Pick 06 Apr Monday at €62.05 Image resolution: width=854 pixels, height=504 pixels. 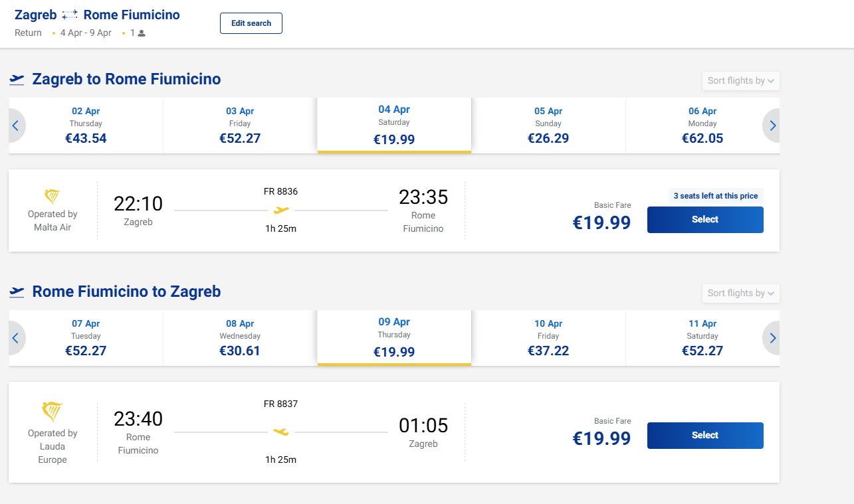[702, 126]
